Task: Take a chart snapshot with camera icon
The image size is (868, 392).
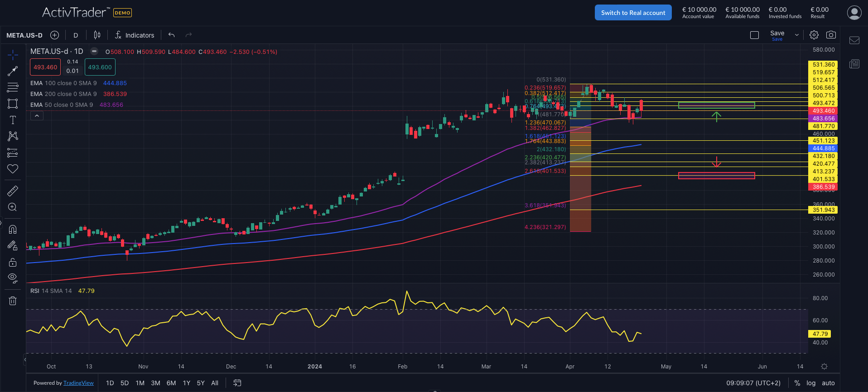Action: (x=831, y=35)
